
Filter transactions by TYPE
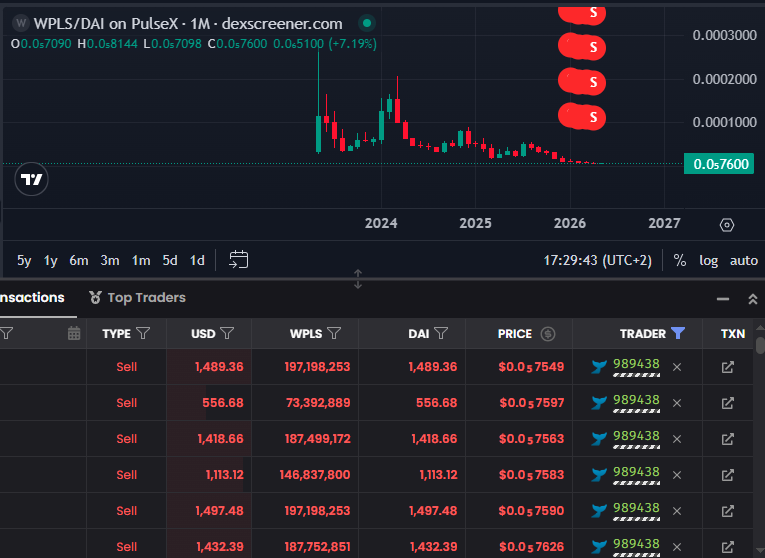(143, 333)
